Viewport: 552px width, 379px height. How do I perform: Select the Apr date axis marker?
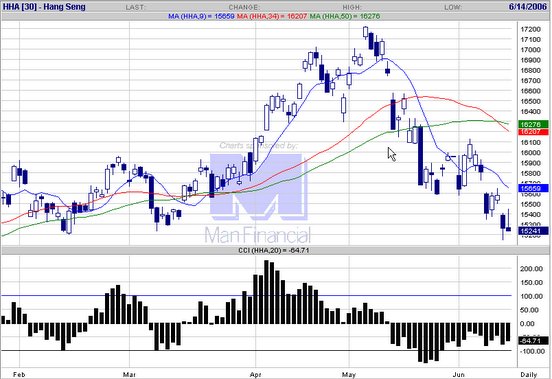pyautogui.click(x=256, y=374)
